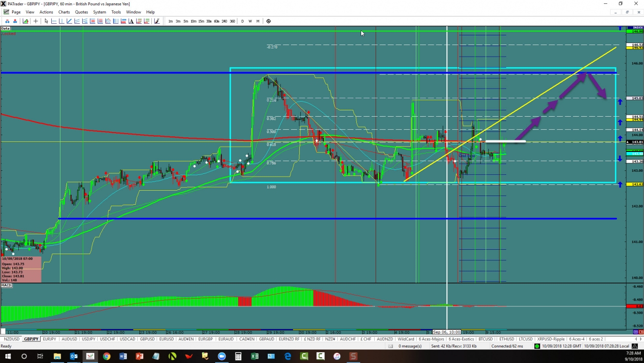Viewport: 644px width, 363px height.
Task: Switch chart to 1m timeframe
Action: pyautogui.click(x=171, y=21)
